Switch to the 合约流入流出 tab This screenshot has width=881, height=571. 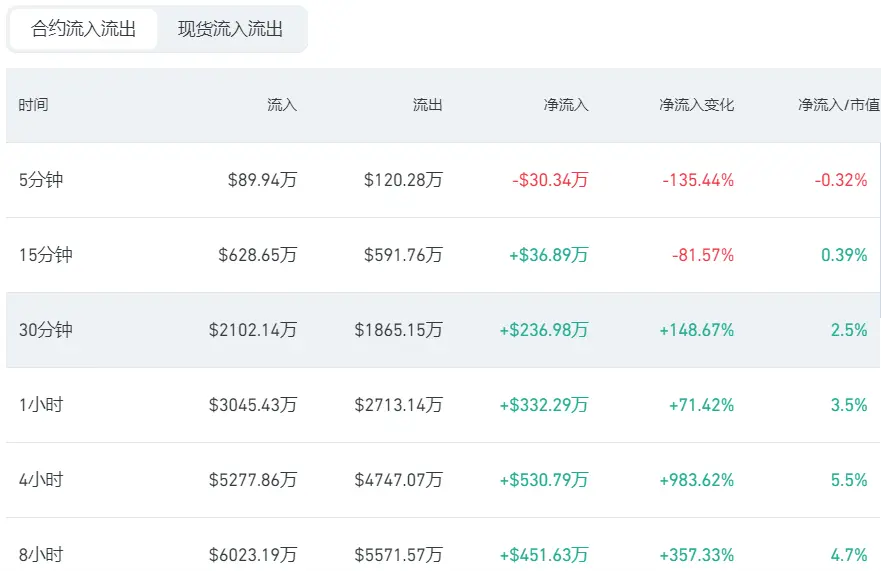point(83,29)
